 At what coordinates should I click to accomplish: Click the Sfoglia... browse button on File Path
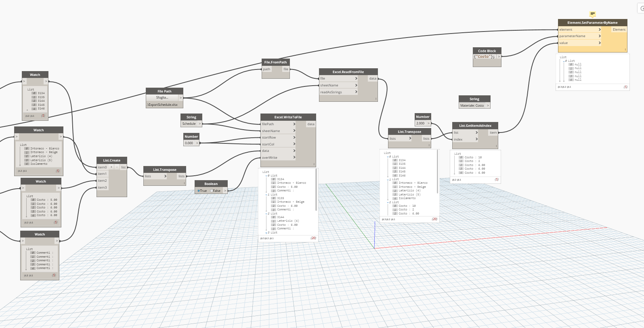tap(162, 97)
